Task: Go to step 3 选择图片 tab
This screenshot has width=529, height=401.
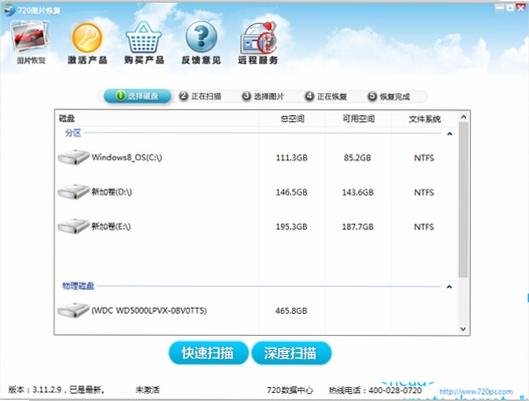Action: [x=263, y=96]
